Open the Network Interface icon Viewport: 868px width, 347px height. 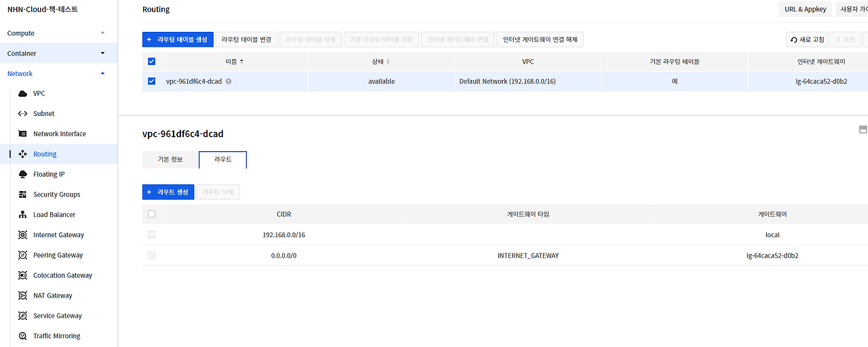coord(22,134)
